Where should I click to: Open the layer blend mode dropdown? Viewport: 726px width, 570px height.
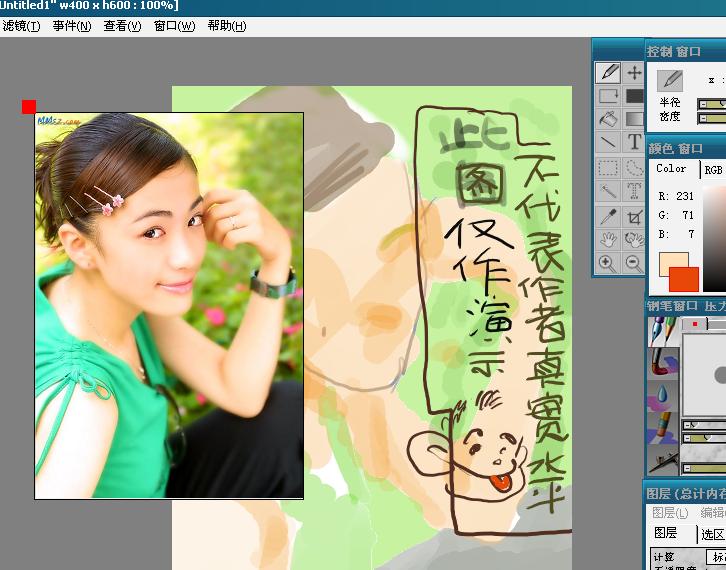click(x=716, y=557)
